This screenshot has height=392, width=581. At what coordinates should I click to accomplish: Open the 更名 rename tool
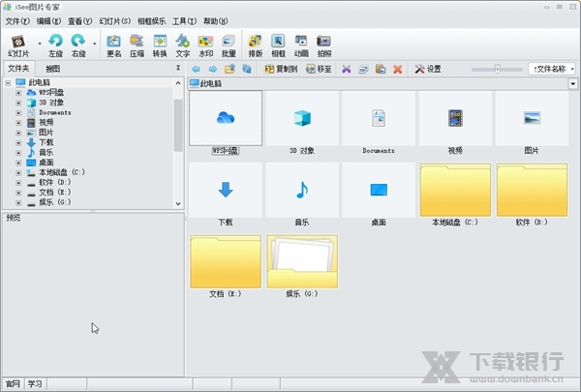coord(114,45)
